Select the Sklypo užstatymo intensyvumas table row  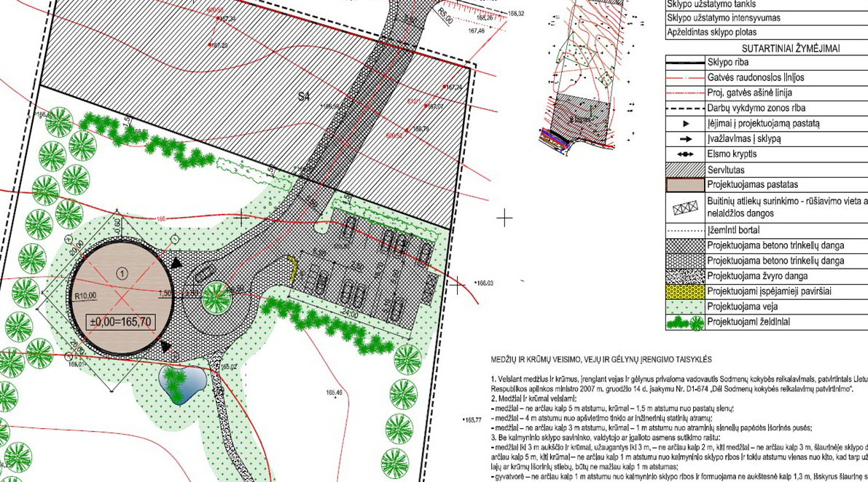point(765,17)
